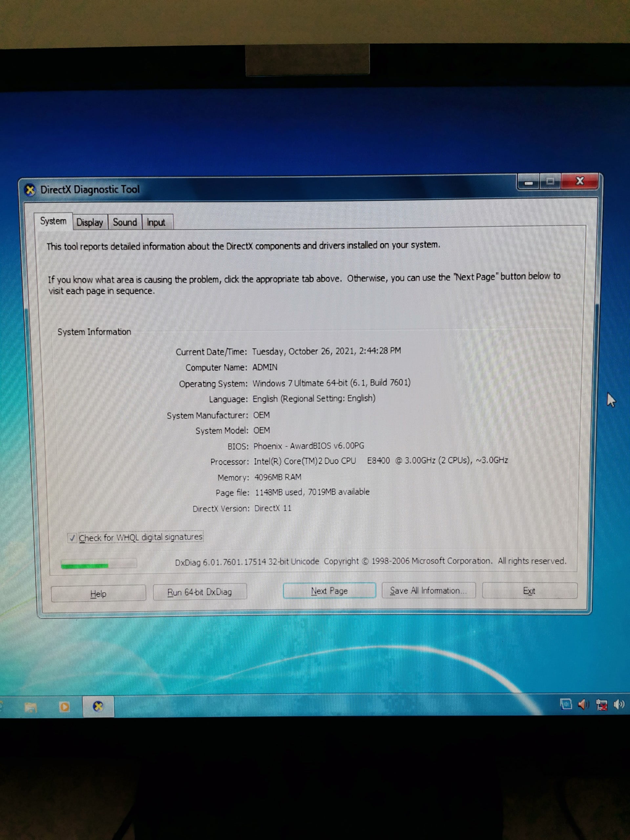The height and width of the screenshot is (840, 630).
Task: Click the computer name 'ADMIN'
Action: 265,367
